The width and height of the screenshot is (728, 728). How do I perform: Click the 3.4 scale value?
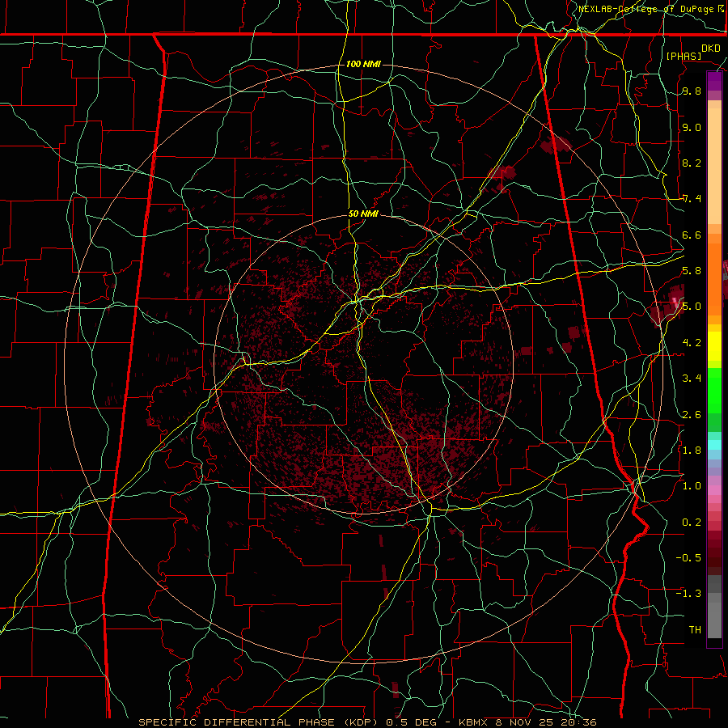[x=692, y=379]
